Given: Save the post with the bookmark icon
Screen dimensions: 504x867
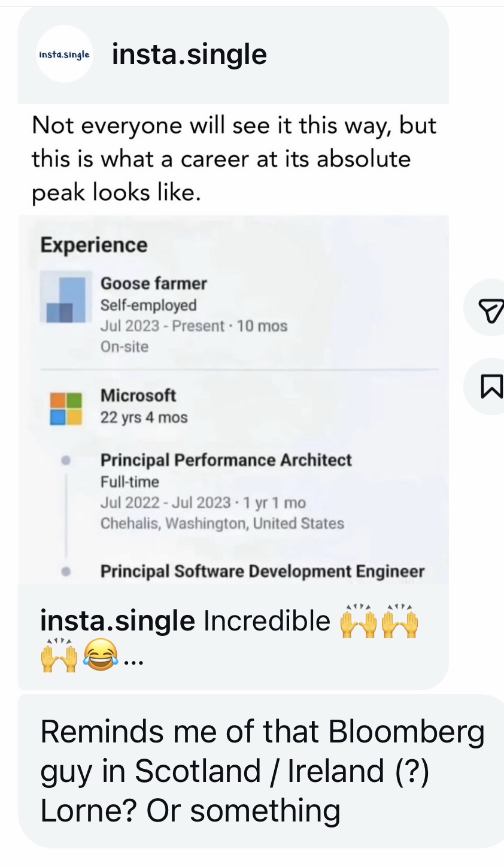Looking at the screenshot, I should [491, 386].
